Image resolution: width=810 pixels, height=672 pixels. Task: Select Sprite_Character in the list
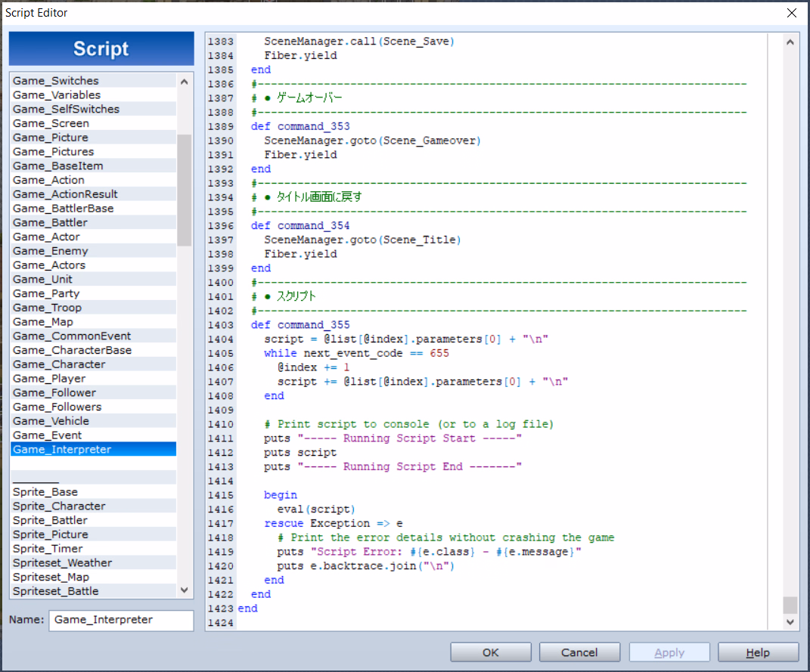click(x=59, y=506)
